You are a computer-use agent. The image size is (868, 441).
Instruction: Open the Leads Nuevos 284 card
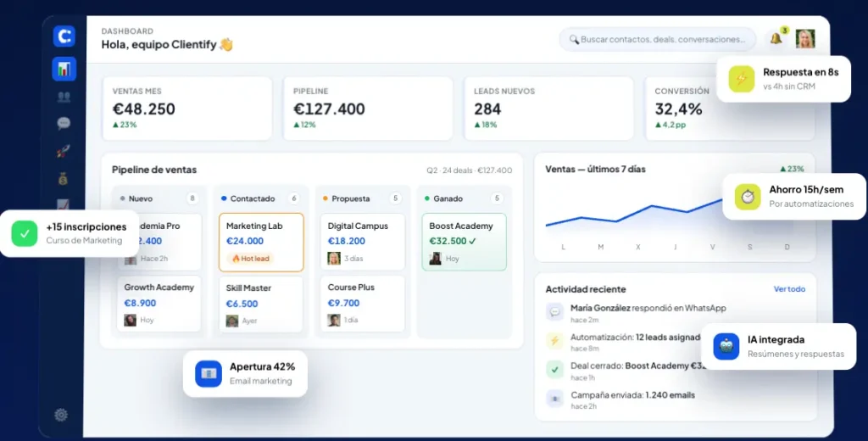coord(548,108)
